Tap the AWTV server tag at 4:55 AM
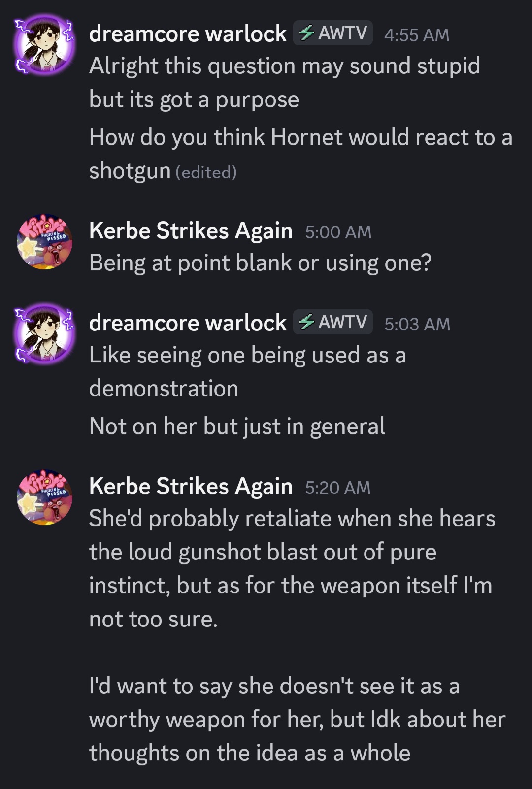Viewport: 532px width, 789px height. (x=333, y=33)
